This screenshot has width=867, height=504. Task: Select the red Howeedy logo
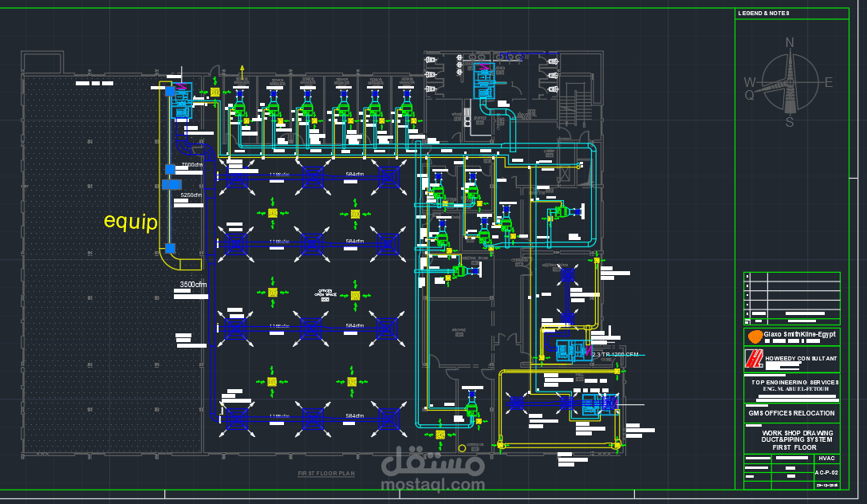point(754,358)
